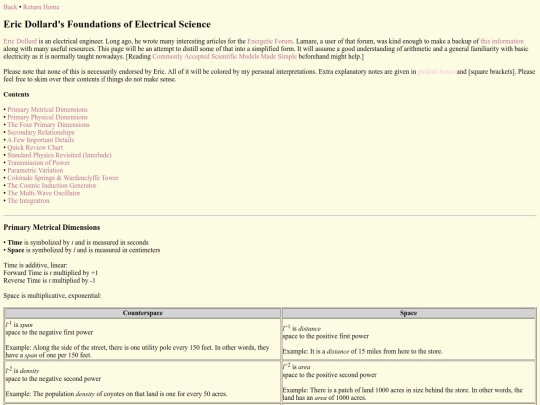The height and width of the screenshot is (405, 540).
Task: Click 'Space is multiplicative, exponential:' text
Action: 52,295
